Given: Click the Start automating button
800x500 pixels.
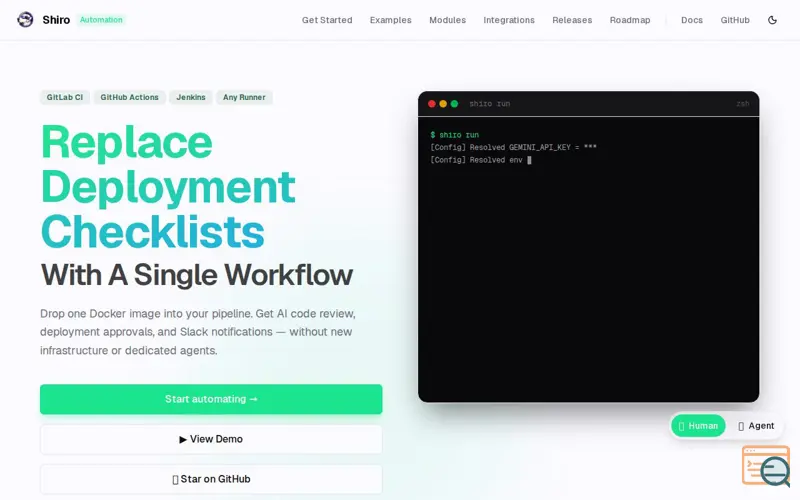Looking at the screenshot, I should pos(211,399).
